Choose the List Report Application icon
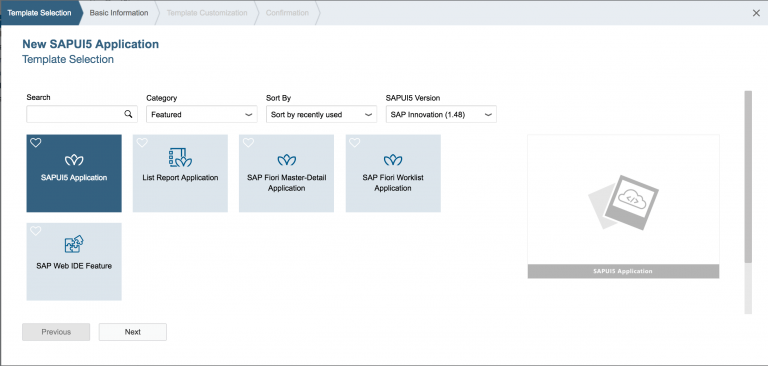This screenshot has height=366, width=768. [x=180, y=157]
